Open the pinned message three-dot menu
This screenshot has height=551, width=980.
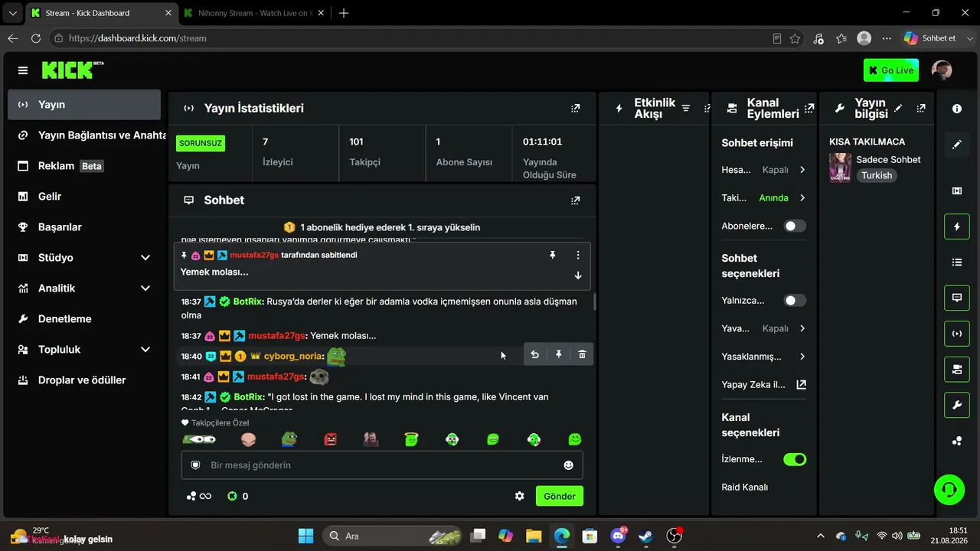578,255
